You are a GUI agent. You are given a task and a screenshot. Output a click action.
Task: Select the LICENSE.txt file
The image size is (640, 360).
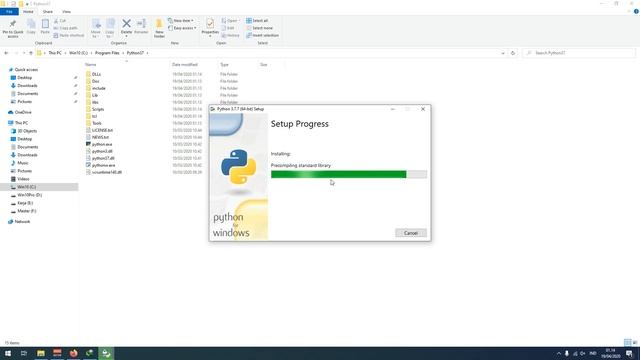point(102,130)
